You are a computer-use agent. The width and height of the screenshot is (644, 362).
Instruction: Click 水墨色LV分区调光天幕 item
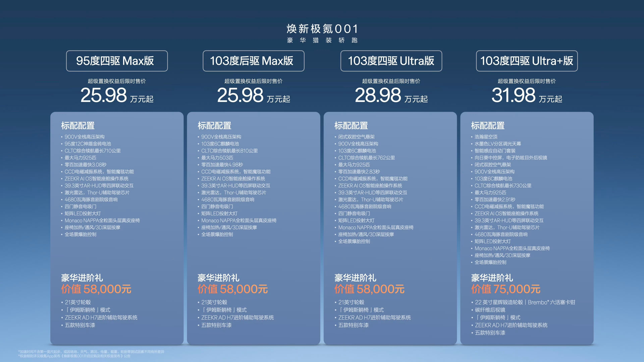497,144
